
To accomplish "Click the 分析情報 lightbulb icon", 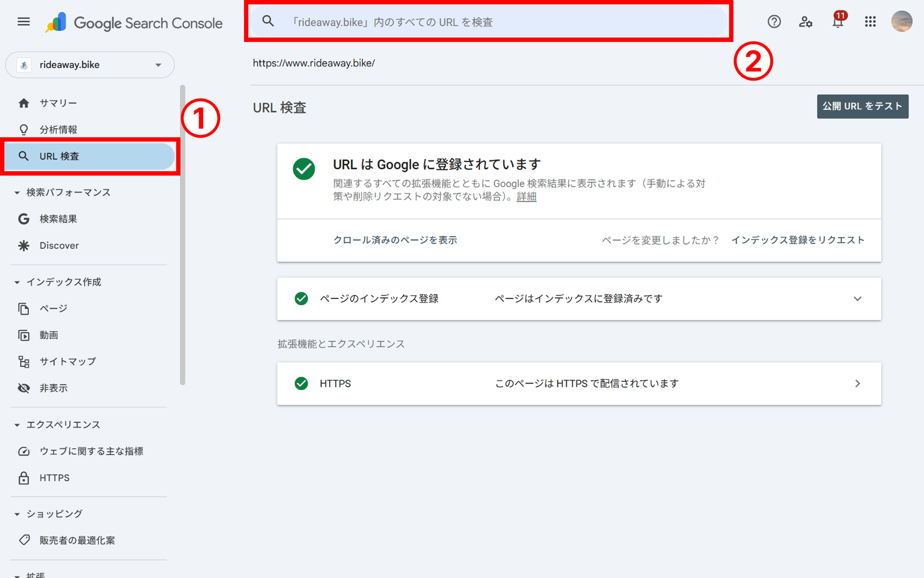I will (x=23, y=129).
